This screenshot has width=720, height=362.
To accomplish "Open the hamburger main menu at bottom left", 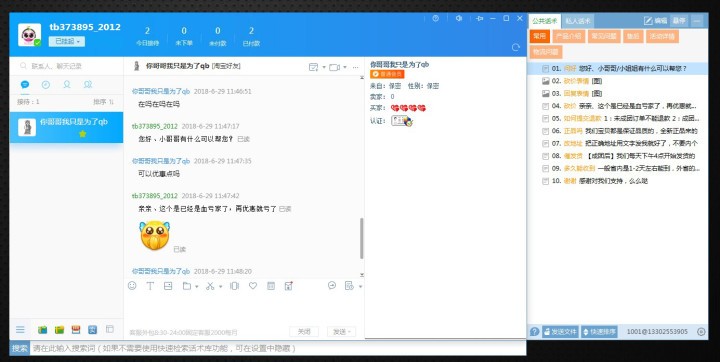I will [x=20, y=329].
